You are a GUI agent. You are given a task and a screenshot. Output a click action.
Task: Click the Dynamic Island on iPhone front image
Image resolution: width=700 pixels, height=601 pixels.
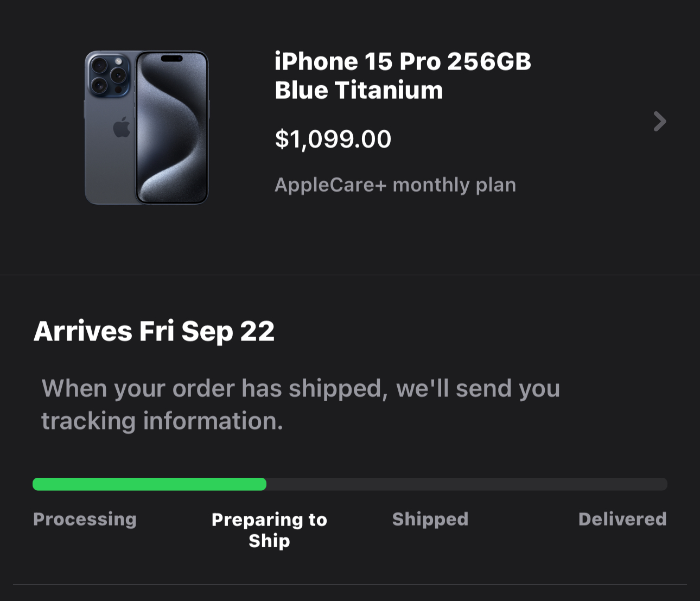[172, 59]
